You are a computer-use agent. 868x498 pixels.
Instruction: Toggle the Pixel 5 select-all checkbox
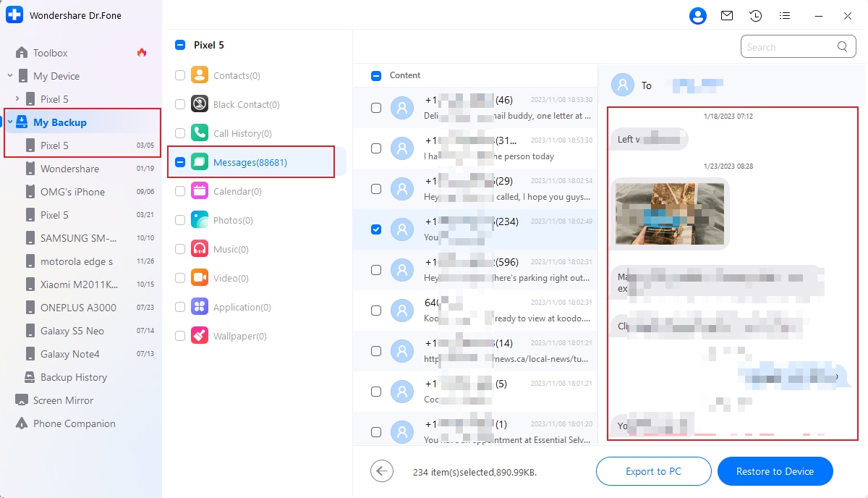[x=180, y=45]
